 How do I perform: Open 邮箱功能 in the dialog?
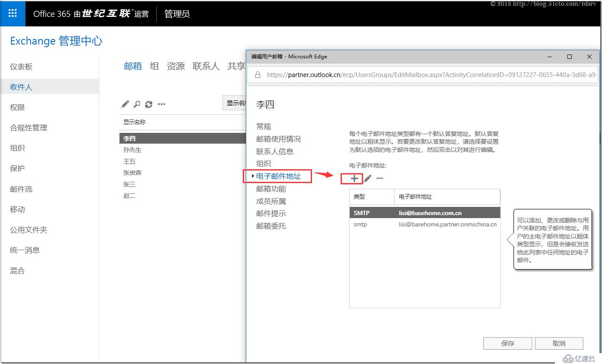point(271,189)
